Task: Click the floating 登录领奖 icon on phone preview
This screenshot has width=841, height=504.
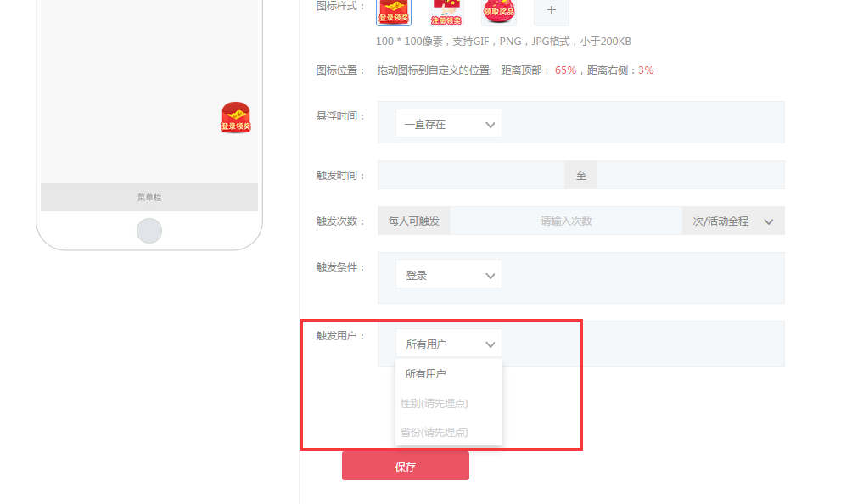Action: coord(235,119)
